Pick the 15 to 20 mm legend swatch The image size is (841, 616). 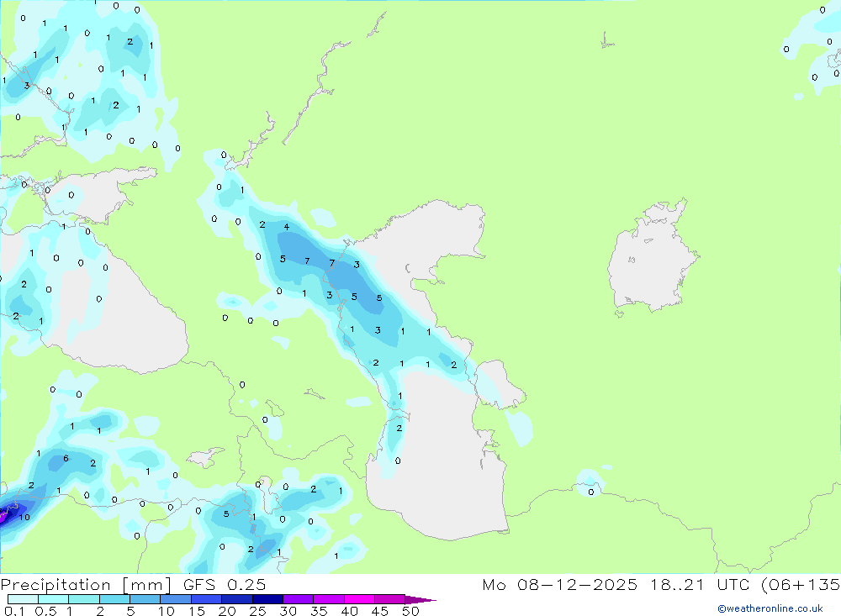pos(207,599)
